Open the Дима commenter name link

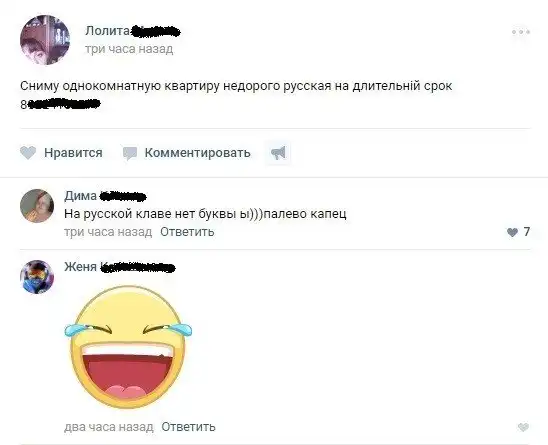tap(80, 196)
